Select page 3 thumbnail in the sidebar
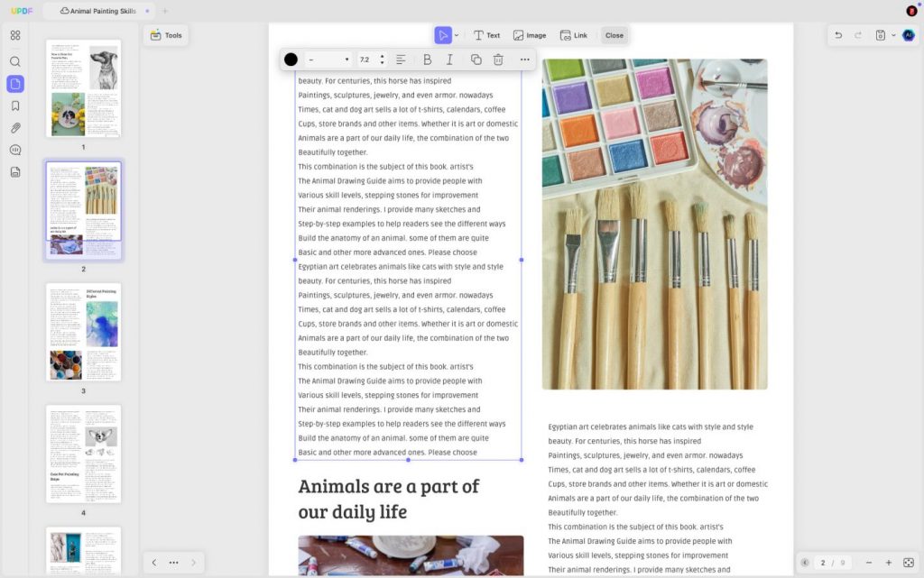 [x=83, y=333]
